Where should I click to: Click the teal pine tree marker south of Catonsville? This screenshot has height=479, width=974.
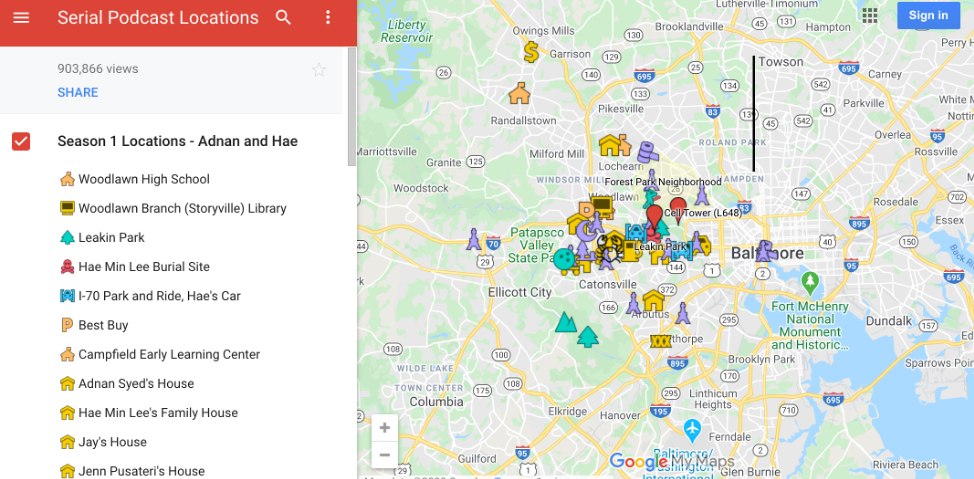[x=587, y=336]
